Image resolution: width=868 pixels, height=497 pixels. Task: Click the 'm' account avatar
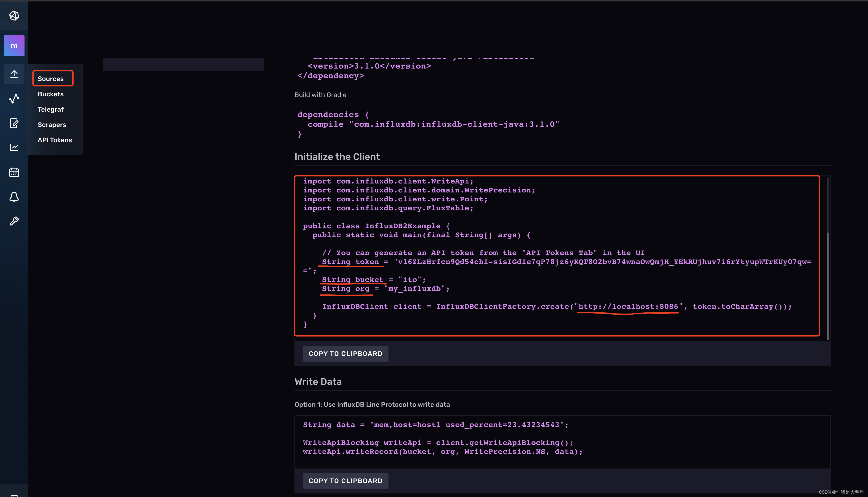click(x=14, y=45)
